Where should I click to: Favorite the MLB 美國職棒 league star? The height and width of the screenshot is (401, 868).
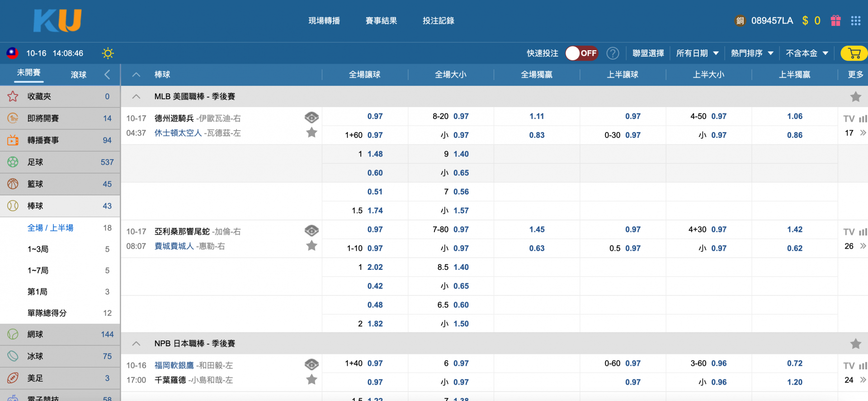(855, 96)
